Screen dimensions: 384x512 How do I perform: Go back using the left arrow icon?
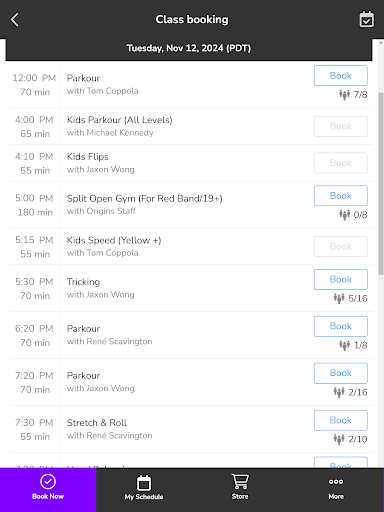click(15, 20)
